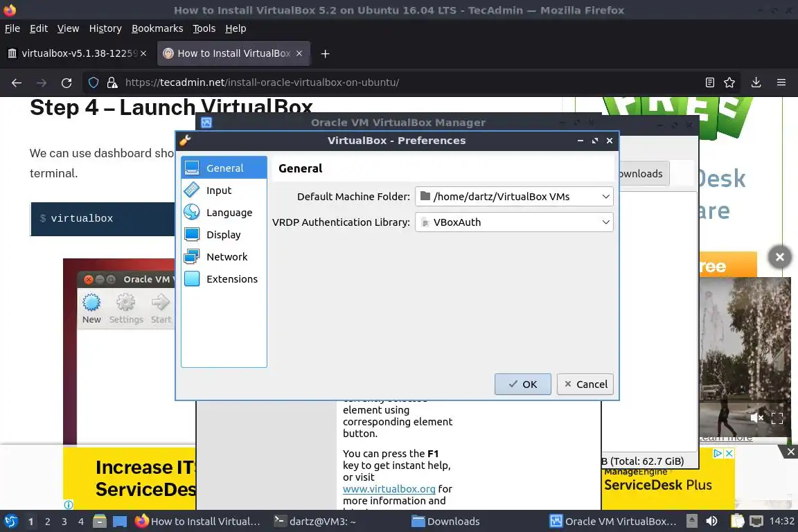Confirm preferences with OK button
The image size is (798, 532).
(x=523, y=384)
